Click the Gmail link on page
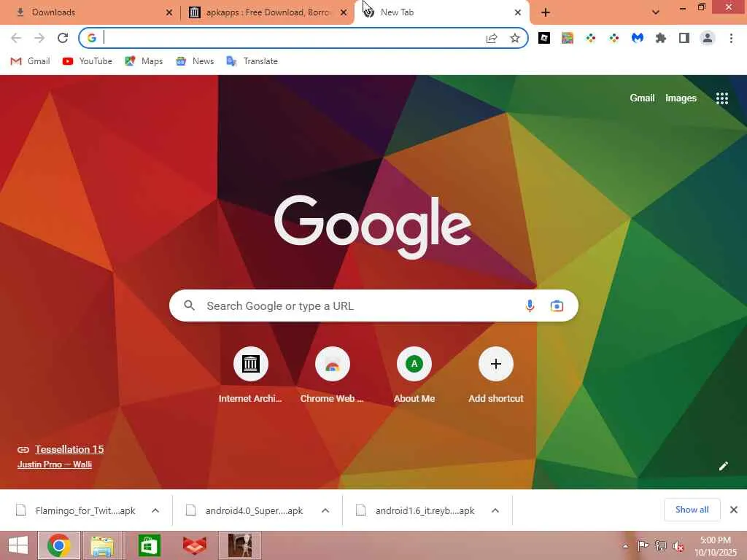Image resolution: width=747 pixels, height=560 pixels. pos(642,98)
